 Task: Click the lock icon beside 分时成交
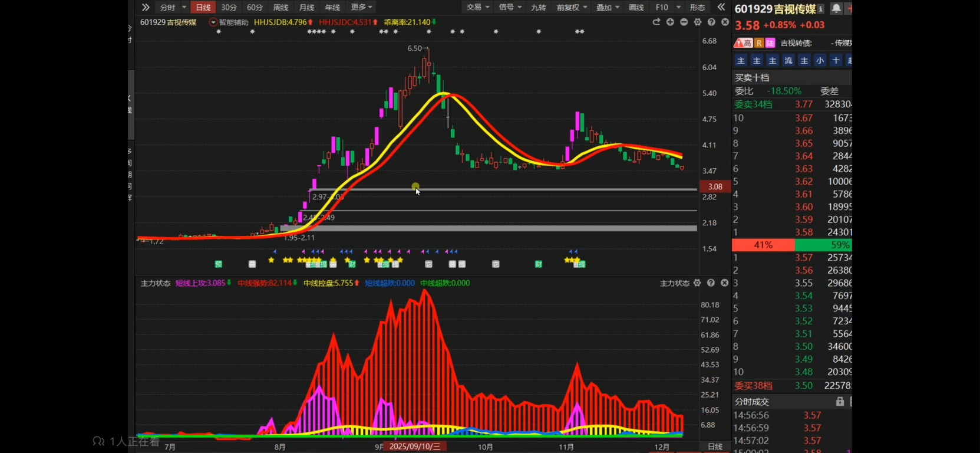[x=840, y=402]
